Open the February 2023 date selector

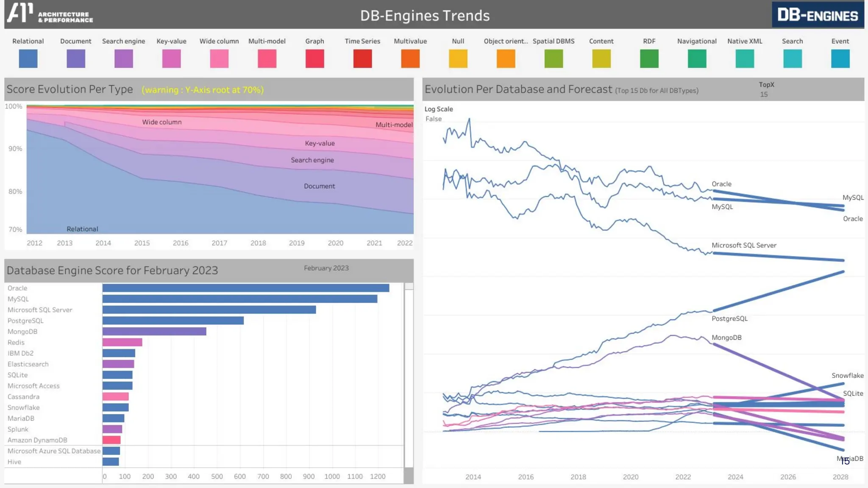(326, 268)
